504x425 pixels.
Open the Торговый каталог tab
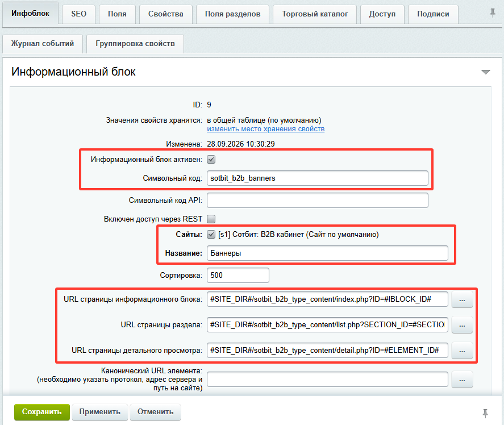(315, 14)
